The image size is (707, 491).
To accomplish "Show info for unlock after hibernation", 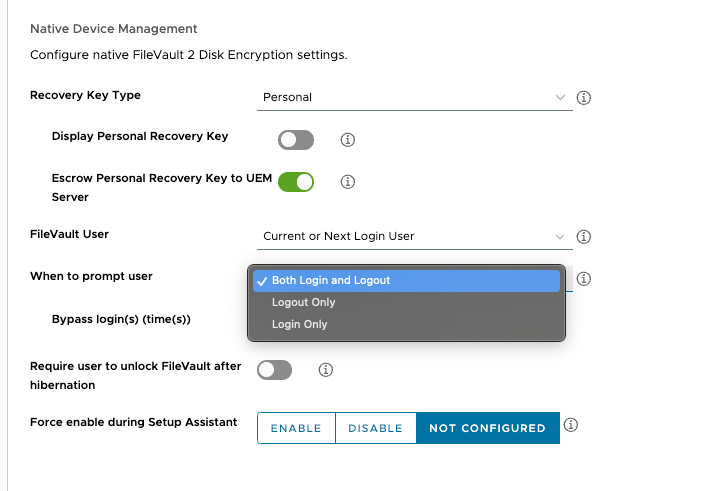I will pos(326,370).
